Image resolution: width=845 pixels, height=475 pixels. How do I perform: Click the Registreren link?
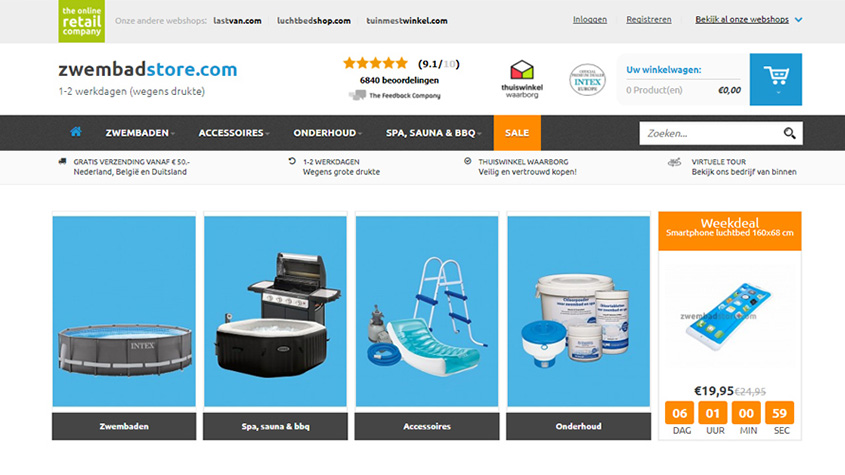coord(649,19)
